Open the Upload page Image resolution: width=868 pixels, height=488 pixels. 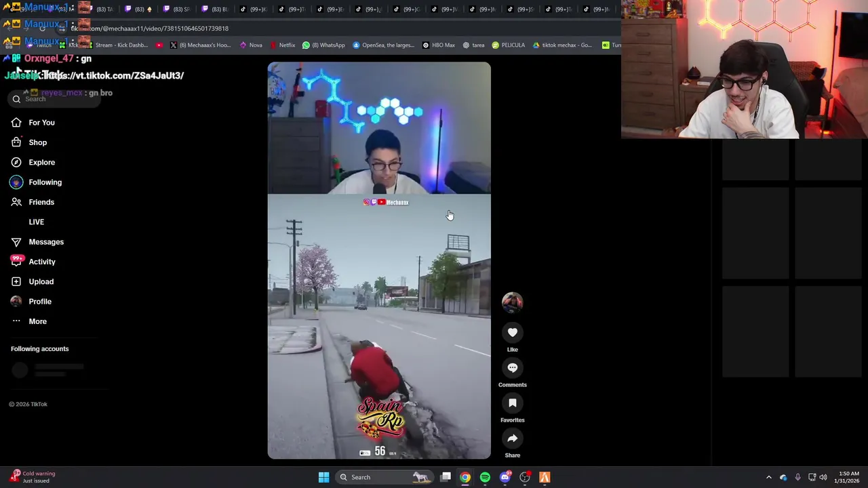(33, 282)
